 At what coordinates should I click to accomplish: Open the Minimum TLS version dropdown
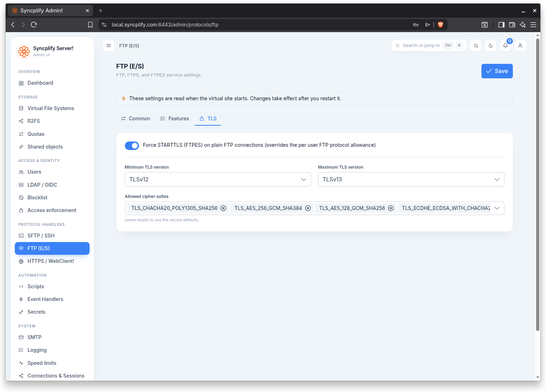click(218, 179)
